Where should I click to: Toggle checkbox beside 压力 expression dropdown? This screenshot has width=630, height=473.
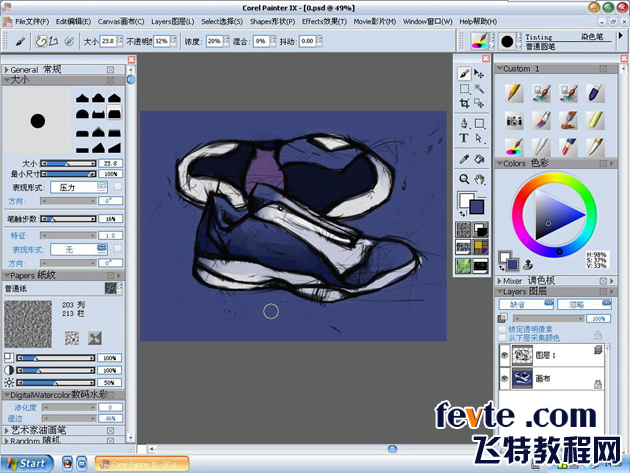pyautogui.click(x=117, y=186)
